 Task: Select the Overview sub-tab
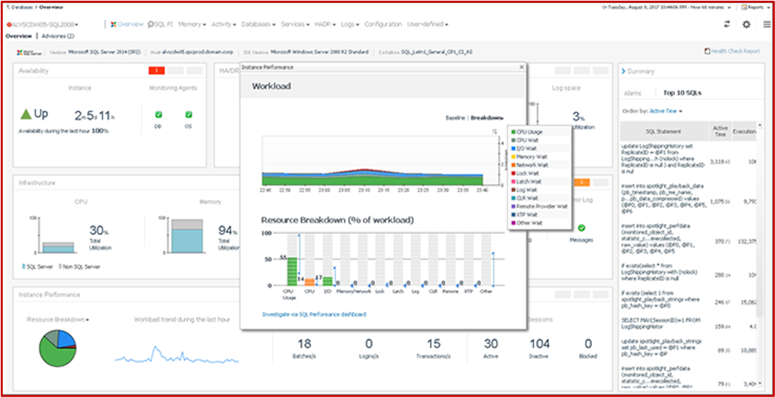(x=18, y=36)
